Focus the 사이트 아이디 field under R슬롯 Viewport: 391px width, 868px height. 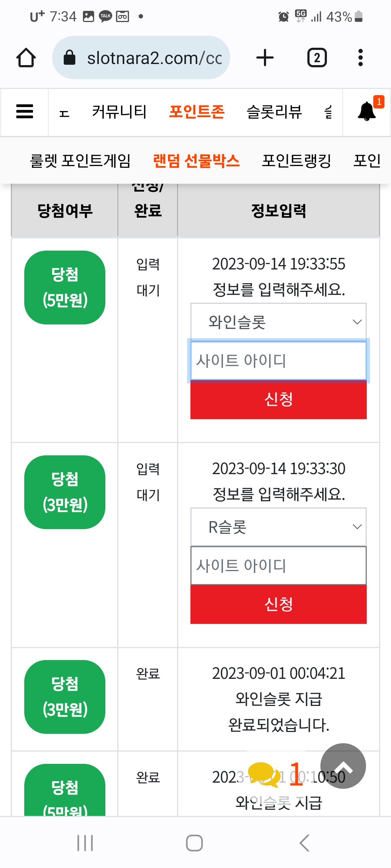tap(278, 565)
